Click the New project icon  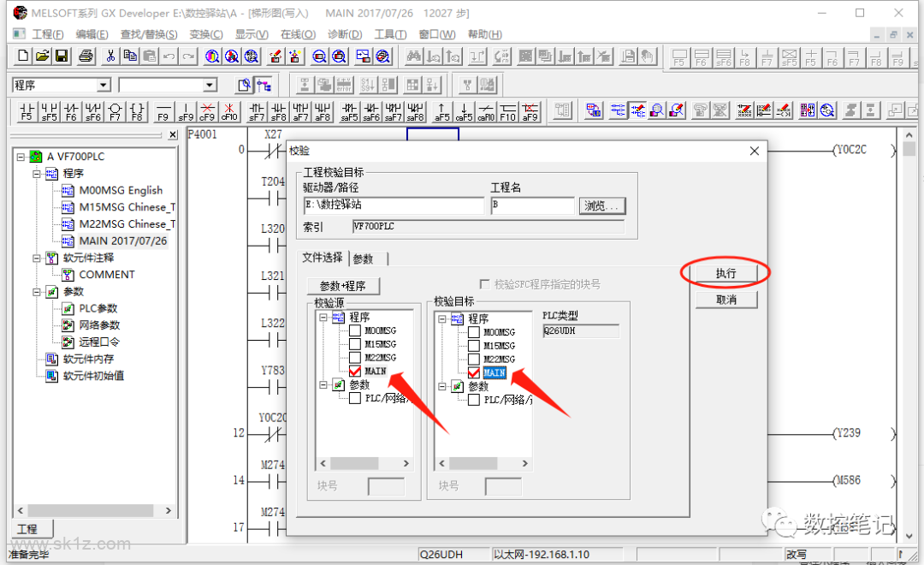[x=23, y=56]
